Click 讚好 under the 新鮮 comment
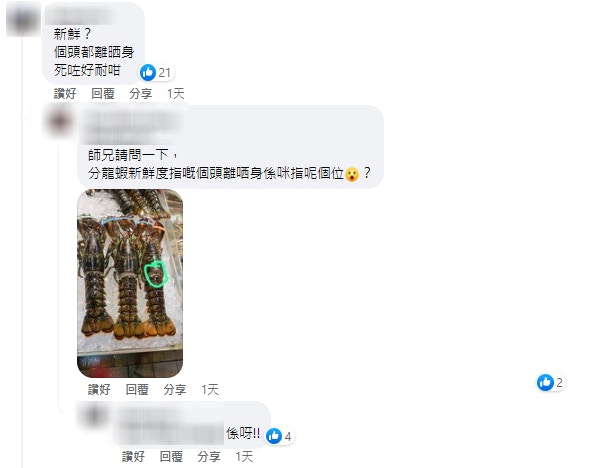This screenshot has height=468, width=590. click(x=65, y=93)
